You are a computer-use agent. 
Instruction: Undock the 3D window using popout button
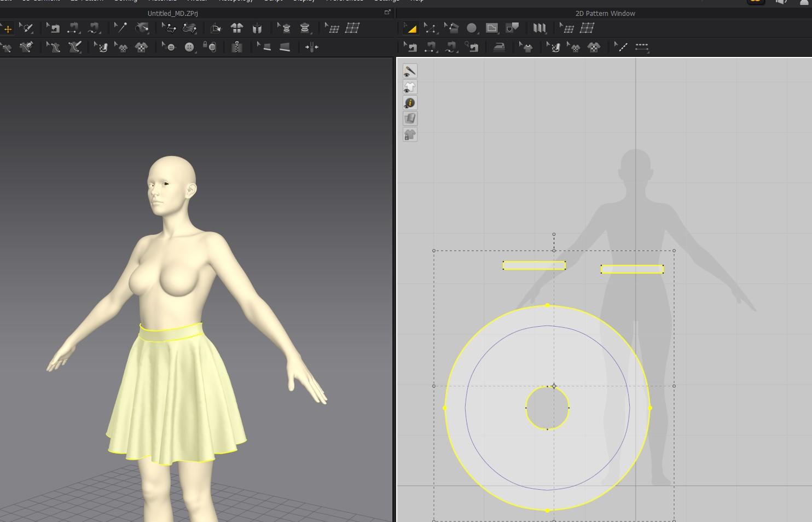[x=387, y=12]
